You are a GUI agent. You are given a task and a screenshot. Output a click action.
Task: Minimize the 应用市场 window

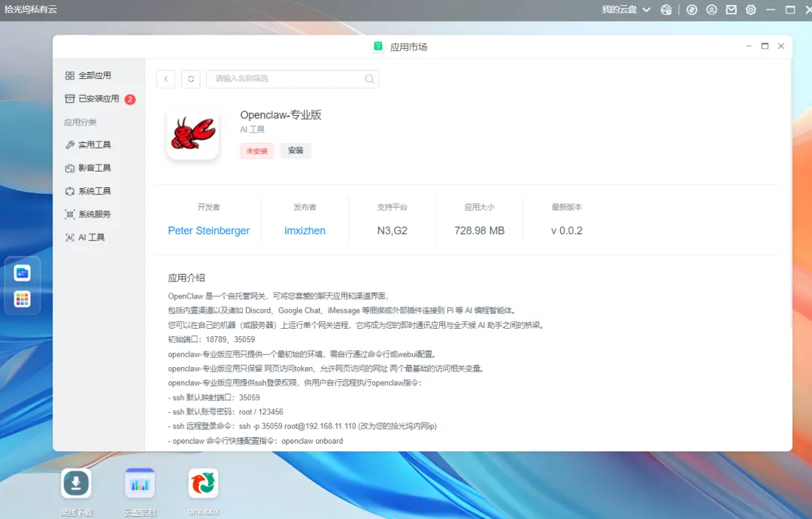(x=748, y=46)
